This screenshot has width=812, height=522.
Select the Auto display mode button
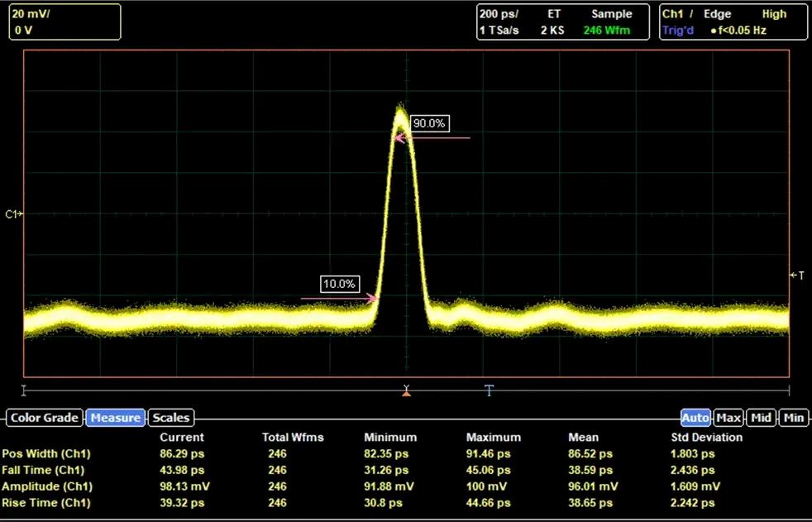(695, 418)
